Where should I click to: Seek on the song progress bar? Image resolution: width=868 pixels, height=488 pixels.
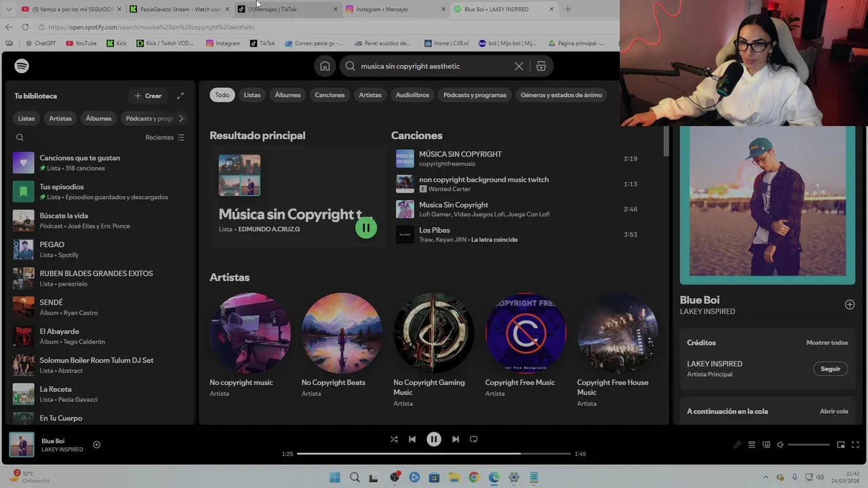[x=434, y=453]
